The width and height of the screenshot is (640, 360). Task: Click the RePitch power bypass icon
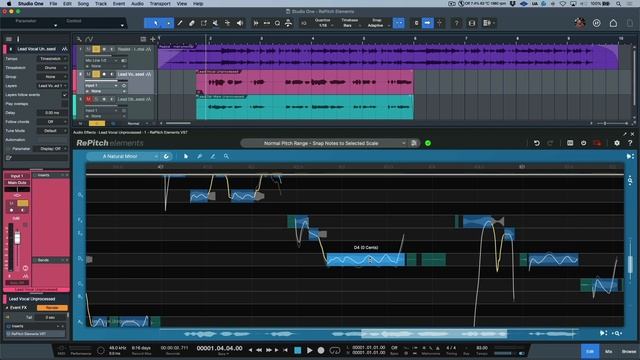pyautogui.click(x=584, y=143)
